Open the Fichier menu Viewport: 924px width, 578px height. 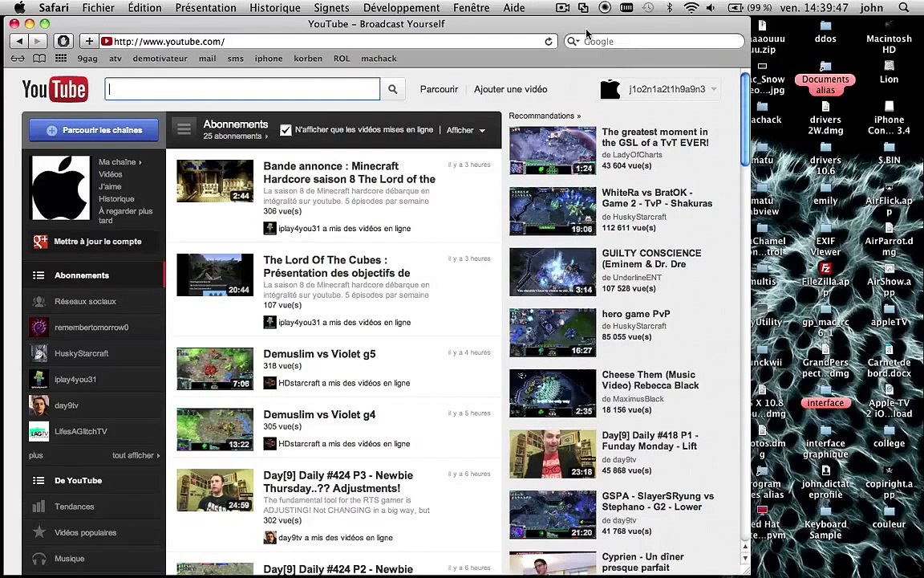[x=99, y=8]
